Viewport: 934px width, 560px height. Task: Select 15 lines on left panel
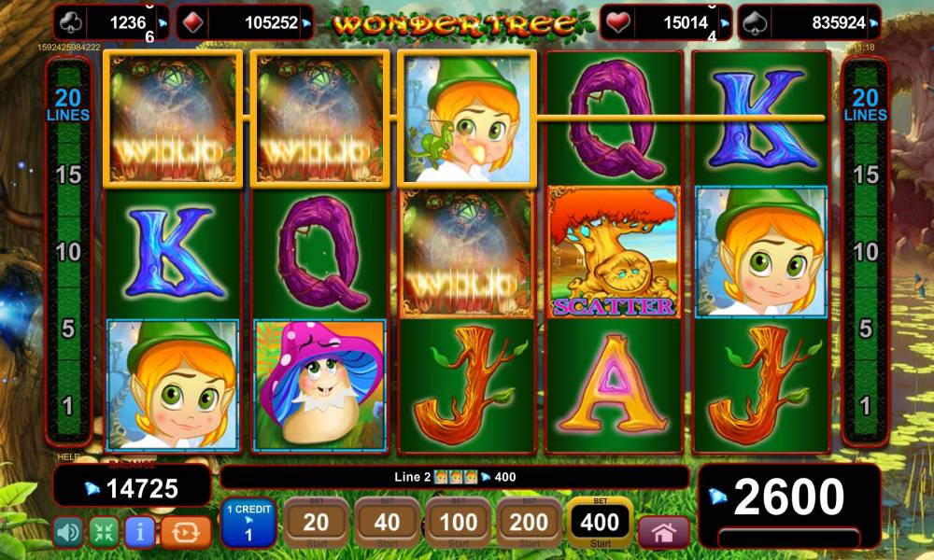coord(68,175)
